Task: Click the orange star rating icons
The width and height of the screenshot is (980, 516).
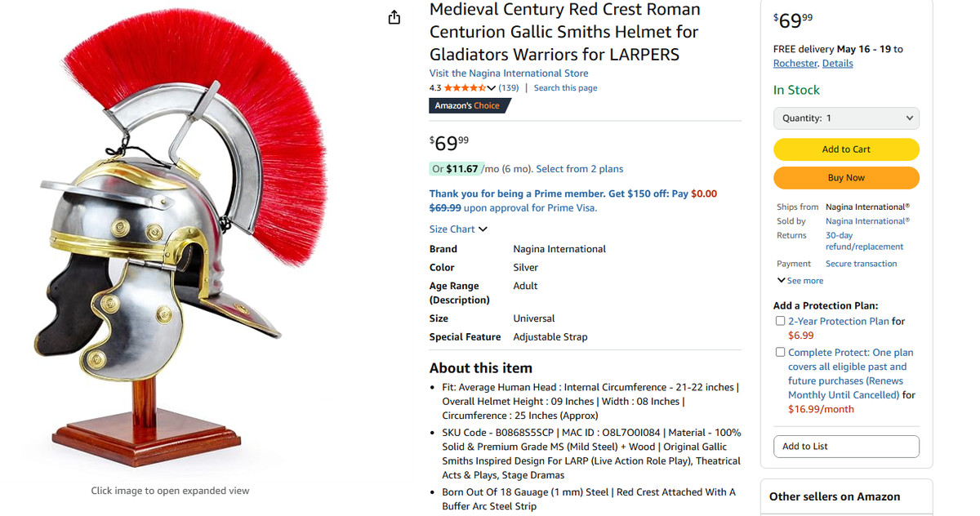Action: pyautogui.click(x=465, y=88)
